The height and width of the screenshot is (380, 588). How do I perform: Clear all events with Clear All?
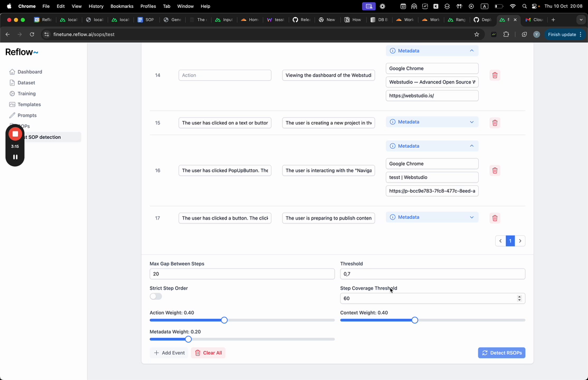click(208, 353)
